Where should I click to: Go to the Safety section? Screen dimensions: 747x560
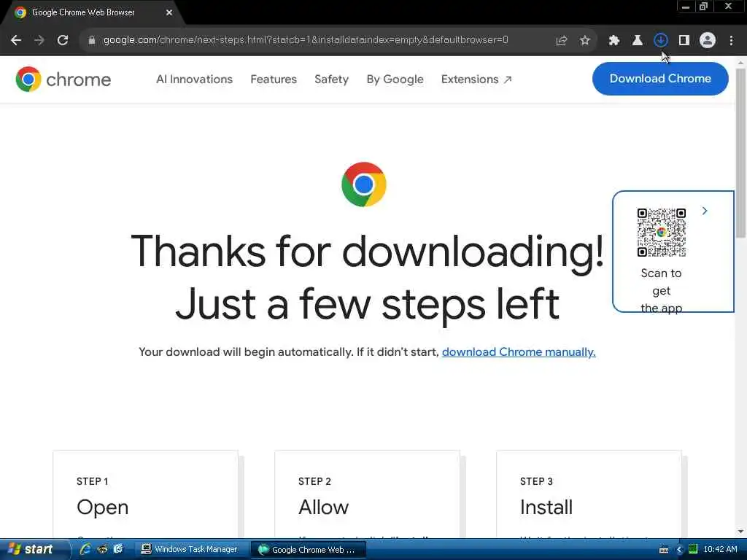(x=332, y=79)
